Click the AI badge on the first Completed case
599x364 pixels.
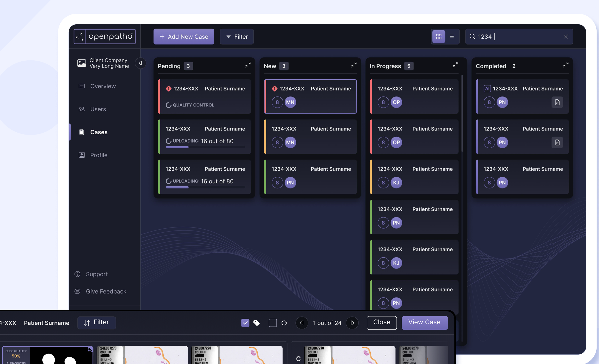click(x=487, y=88)
